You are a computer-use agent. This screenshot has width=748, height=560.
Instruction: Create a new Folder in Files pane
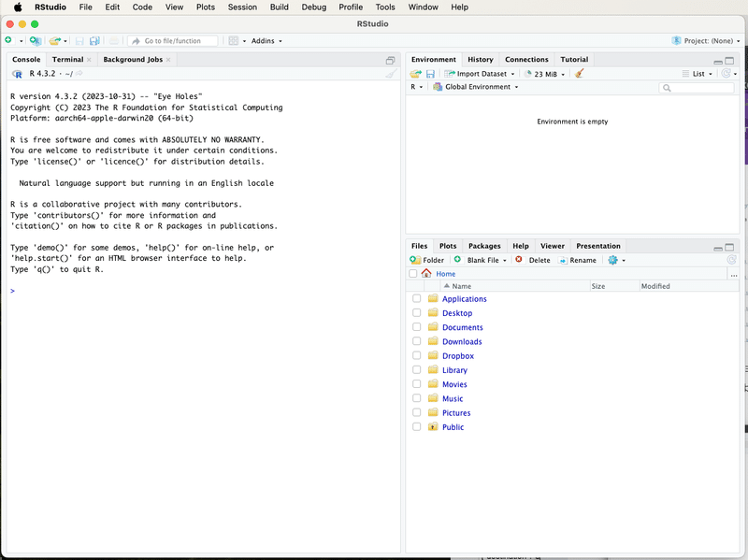pos(427,260)
